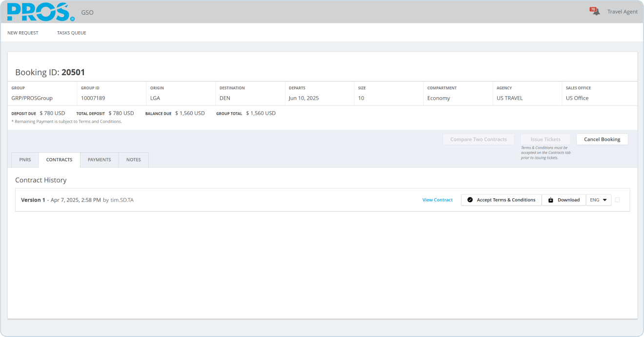Open the TASKS QUEUE menu item

coord(72,33)
